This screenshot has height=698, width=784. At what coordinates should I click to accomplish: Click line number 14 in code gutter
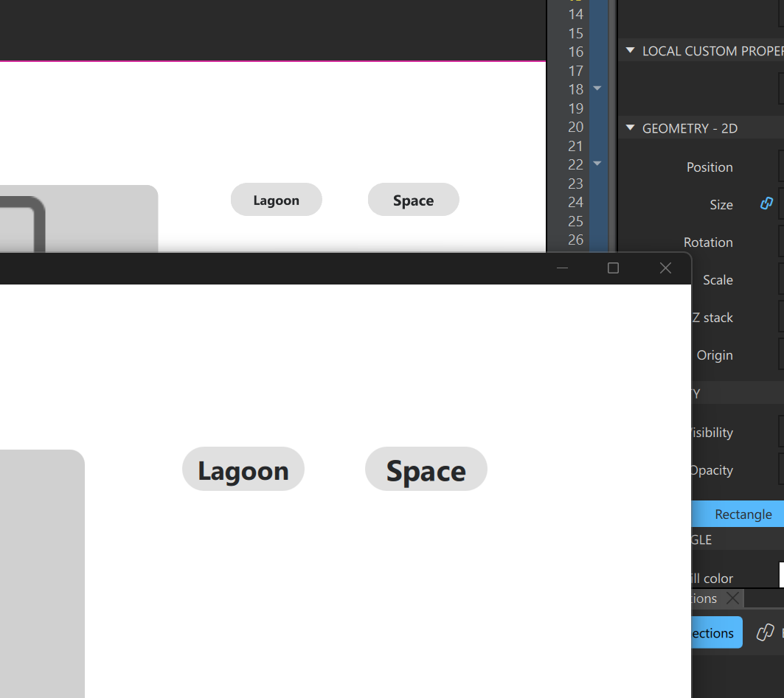coord(575,14)
